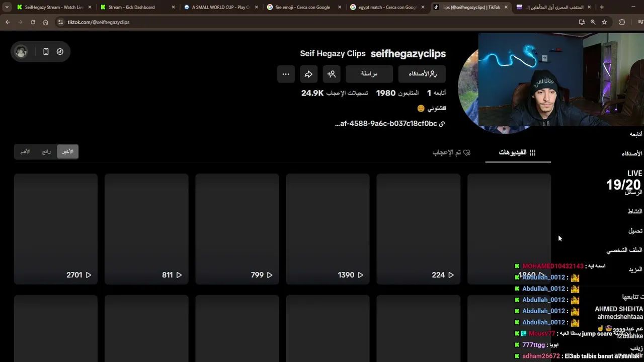Close the active TikTok tab
This screenshot has width=644, height=362.
[506, 7]
